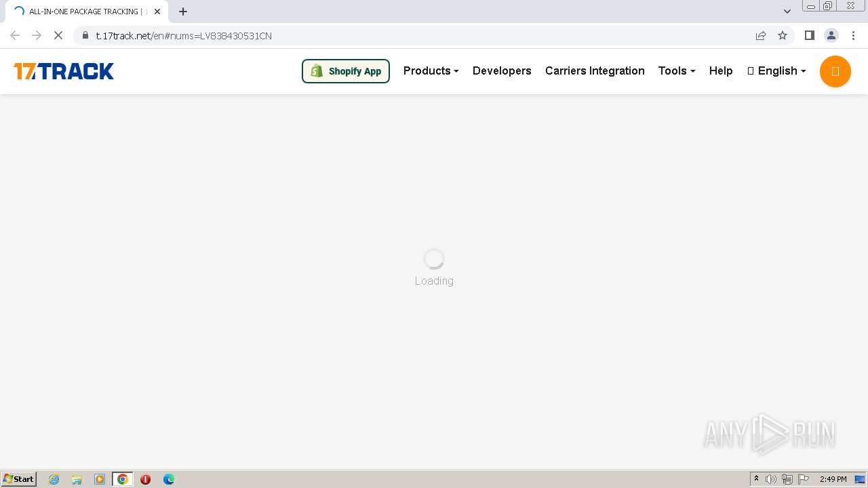Close the current browser tab

(157, 12)
